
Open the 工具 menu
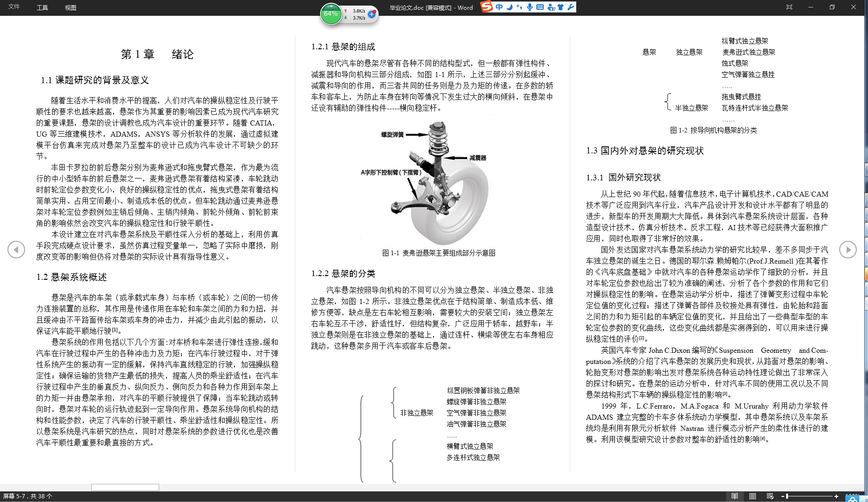(42, 7)
